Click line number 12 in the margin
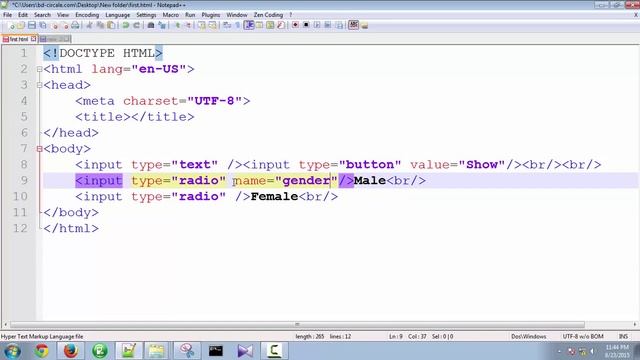This screenshot has height=360, width=640. (x=20, y=228)
